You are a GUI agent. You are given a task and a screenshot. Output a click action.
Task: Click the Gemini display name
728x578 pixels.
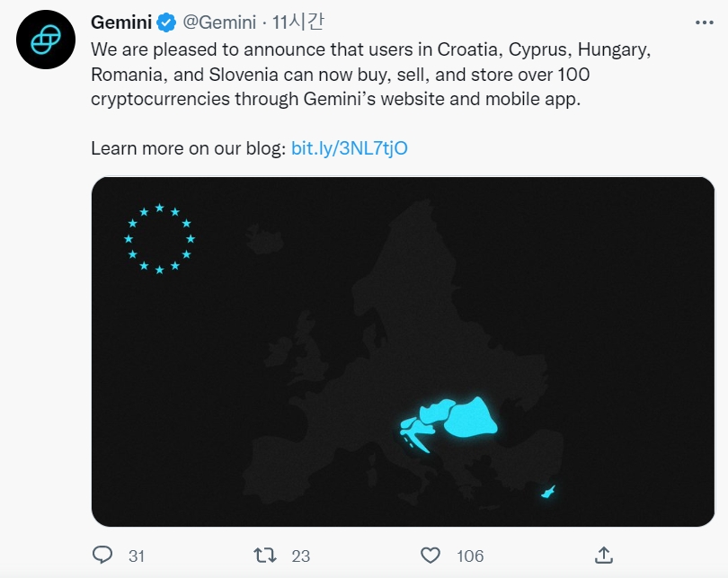pyautogui.click(x=121, y=22)
